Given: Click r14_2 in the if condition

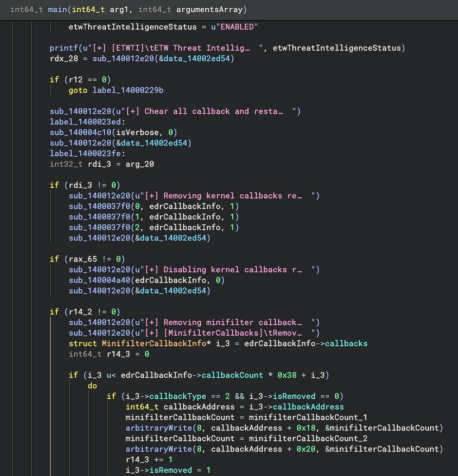Looking at the screenshot, I should (80, 312).
